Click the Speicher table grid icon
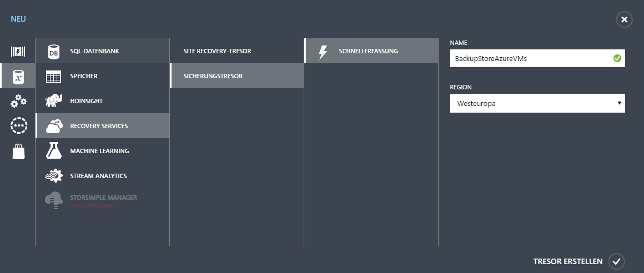This screenshot has height=273, width=644. (54, 77)
